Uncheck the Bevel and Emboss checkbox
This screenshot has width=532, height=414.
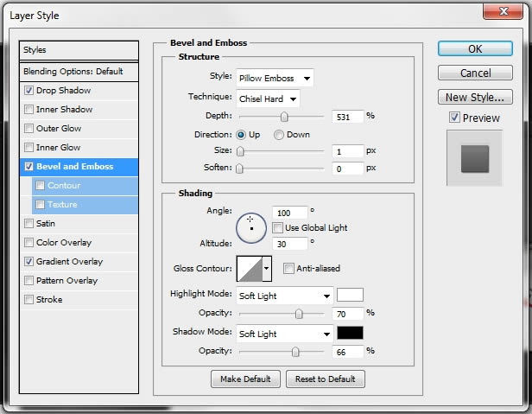pos(28,167)
